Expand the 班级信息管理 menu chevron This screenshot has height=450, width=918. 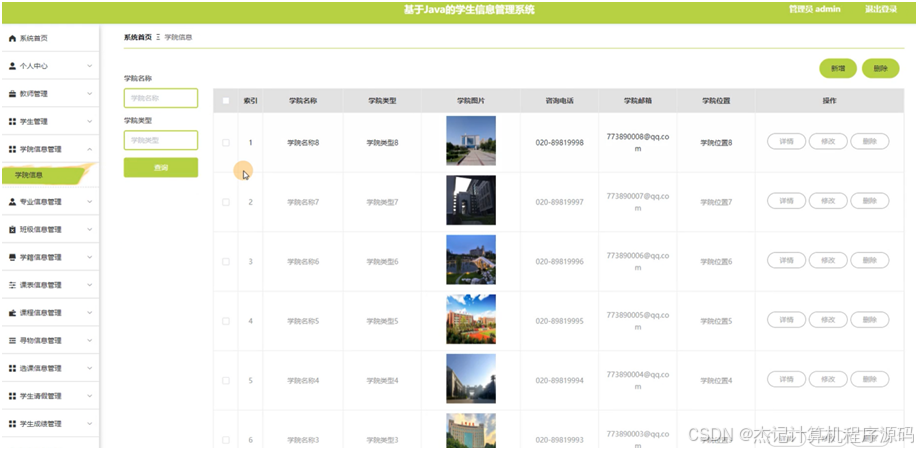tap(90, 229)
